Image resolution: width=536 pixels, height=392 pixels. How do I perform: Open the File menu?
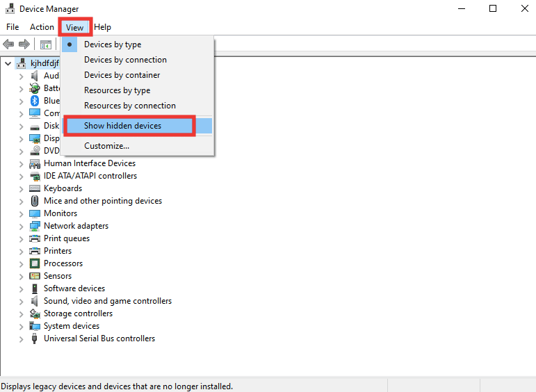click(13, 27)
